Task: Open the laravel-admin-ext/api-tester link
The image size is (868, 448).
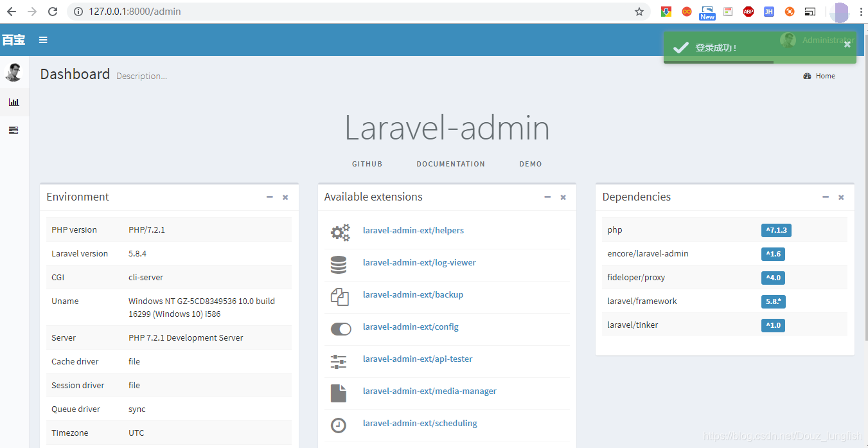Action: click(418, 359)
